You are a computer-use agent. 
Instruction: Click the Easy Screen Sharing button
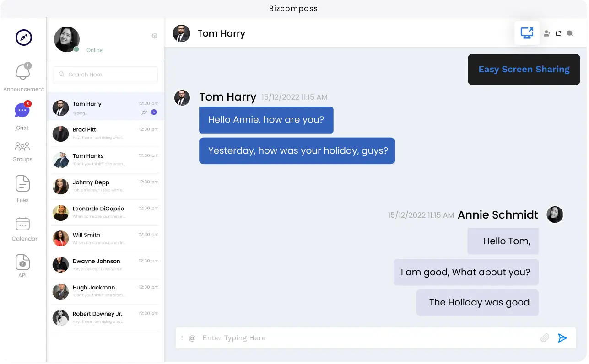click(x=524, y=70)
